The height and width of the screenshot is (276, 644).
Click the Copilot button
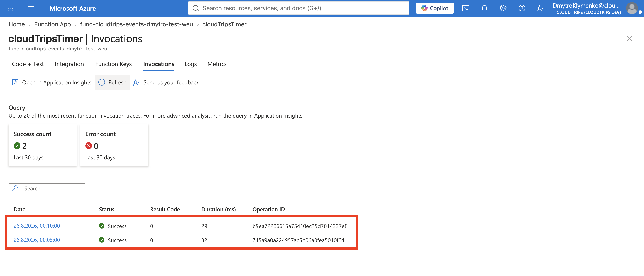435,8
